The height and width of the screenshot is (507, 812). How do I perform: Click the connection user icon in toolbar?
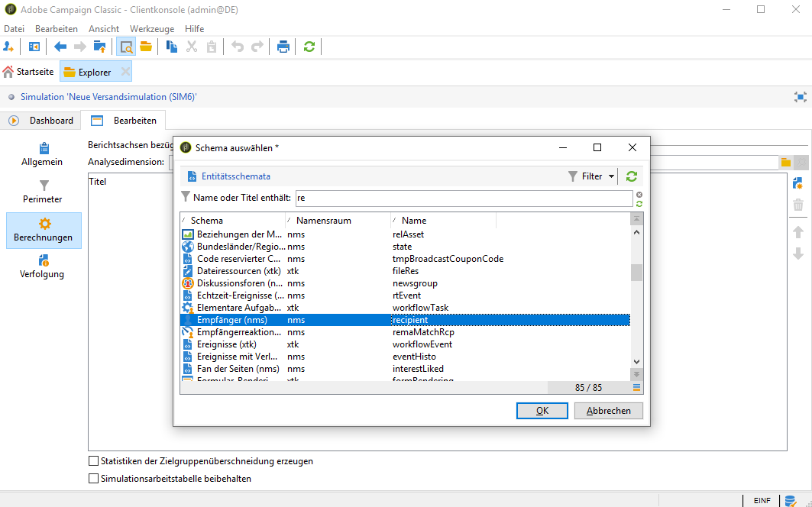pyautogui.click(x=8, y=47)
